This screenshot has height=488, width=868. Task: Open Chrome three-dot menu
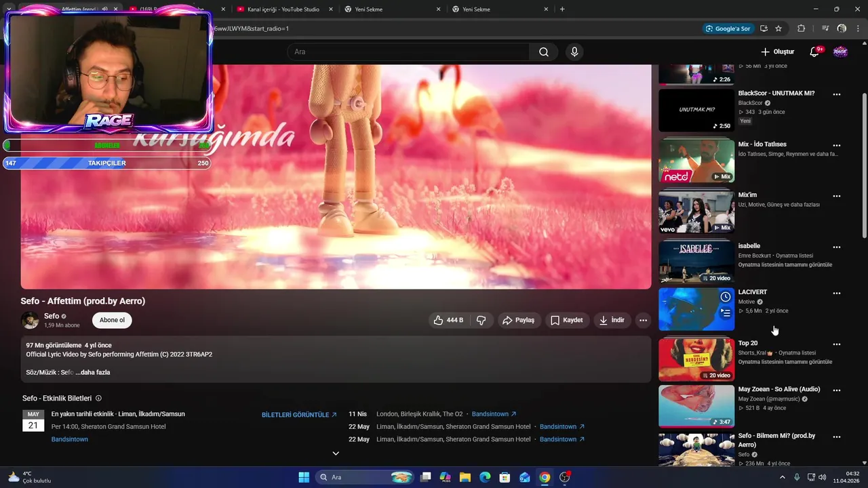coord(858,28)
